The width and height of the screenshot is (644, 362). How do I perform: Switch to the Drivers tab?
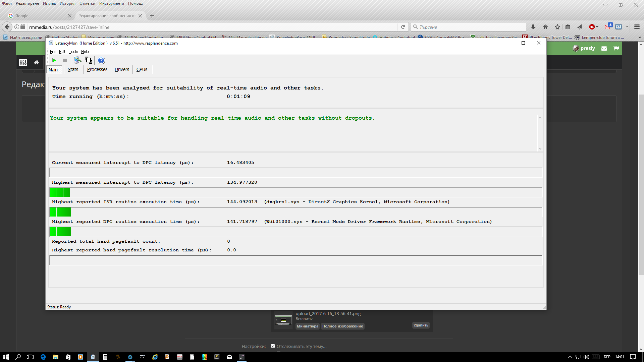coord(122,69)
